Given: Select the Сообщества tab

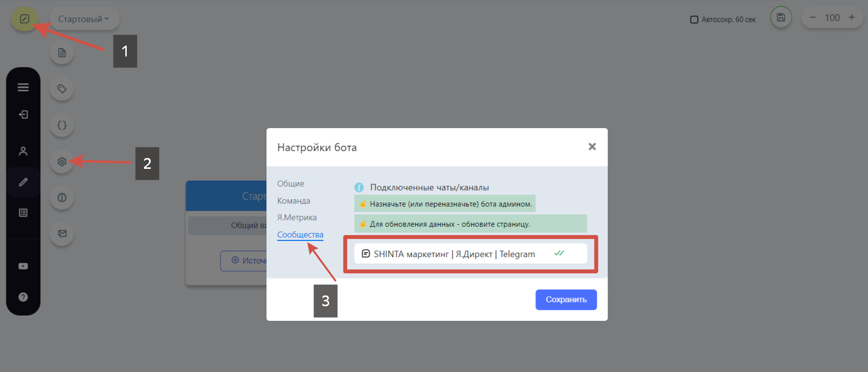Looking at the screenshot, I should tap(300, 235).
